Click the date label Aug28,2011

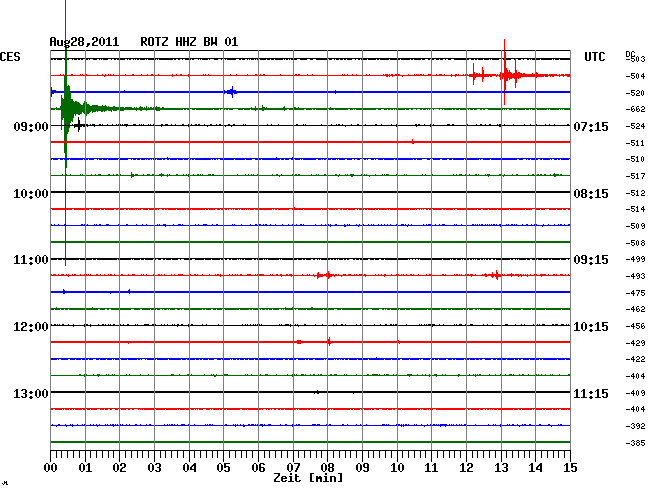(x=84, y=42)
